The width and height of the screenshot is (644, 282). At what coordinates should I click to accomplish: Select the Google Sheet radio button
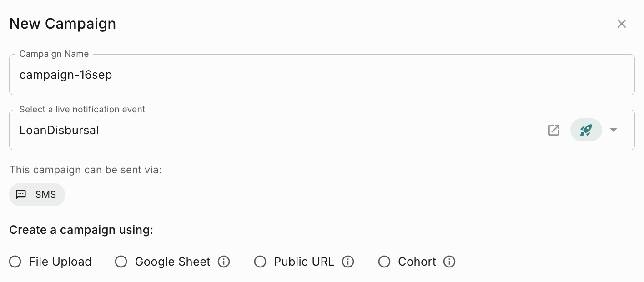point(121,262)
